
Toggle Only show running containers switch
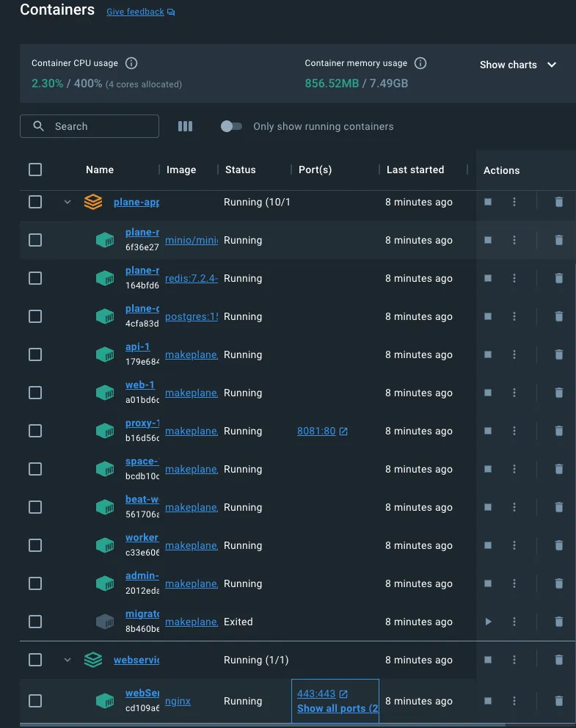231,126
